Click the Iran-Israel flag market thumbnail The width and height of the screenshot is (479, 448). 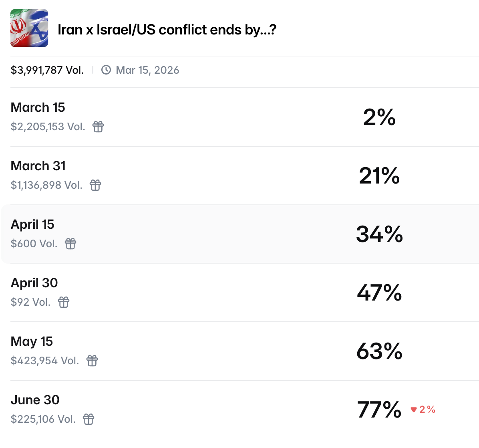(x=29, y=28)
